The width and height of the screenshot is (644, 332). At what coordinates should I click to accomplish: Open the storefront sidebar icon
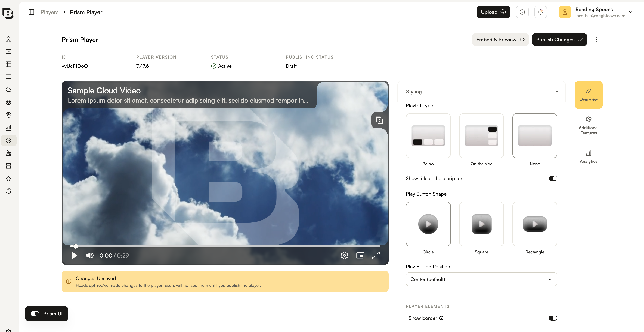[x=8, y=166]
